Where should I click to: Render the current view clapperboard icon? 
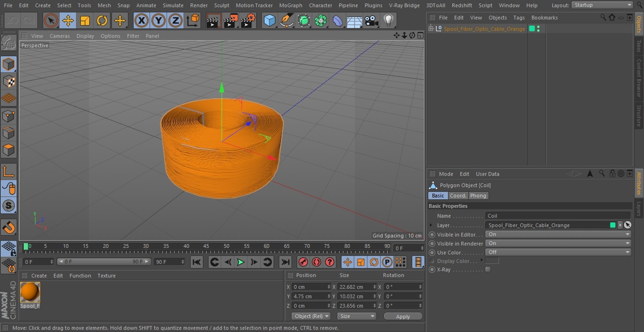click(x=213, y=21)
